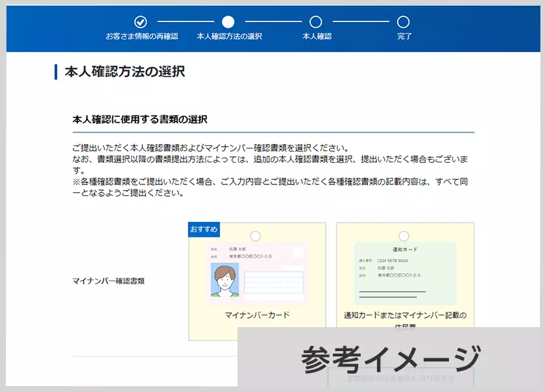Go to お客さま情報の再確認 step label
Viewport: 545px width, 392px height.
point(141,36)
